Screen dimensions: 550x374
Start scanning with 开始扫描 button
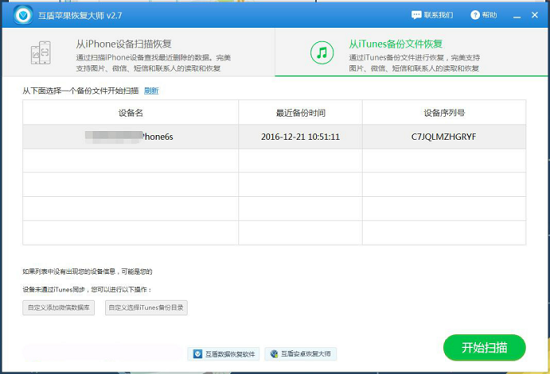[484, 347]
